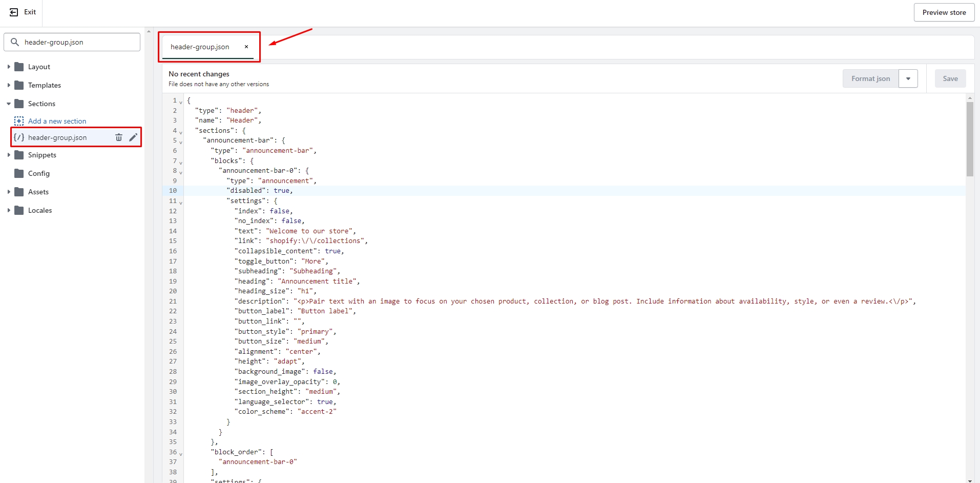Screen dimensions: 980x483
Task: Fold the code block at line 4
Action: 181,132
